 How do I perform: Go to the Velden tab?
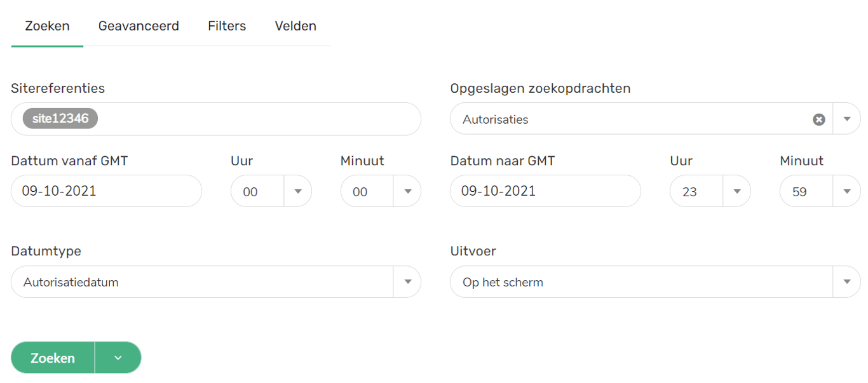click(295, 26)
